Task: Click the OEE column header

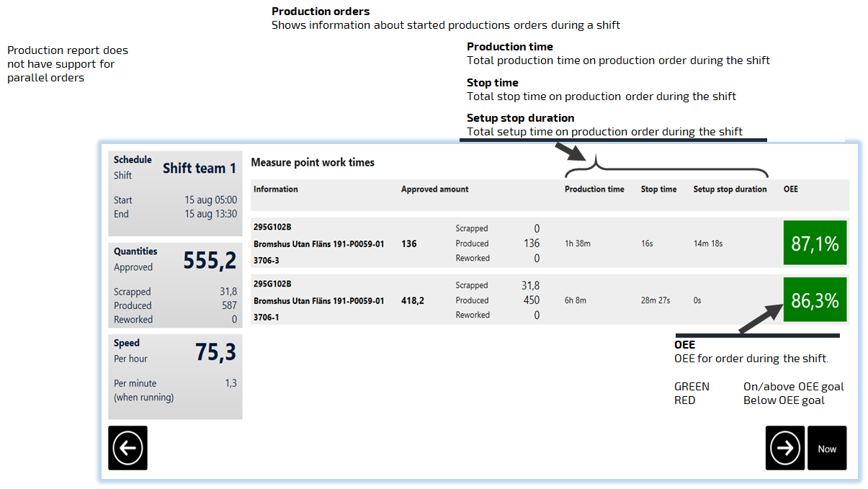Action: click(790, 189)
